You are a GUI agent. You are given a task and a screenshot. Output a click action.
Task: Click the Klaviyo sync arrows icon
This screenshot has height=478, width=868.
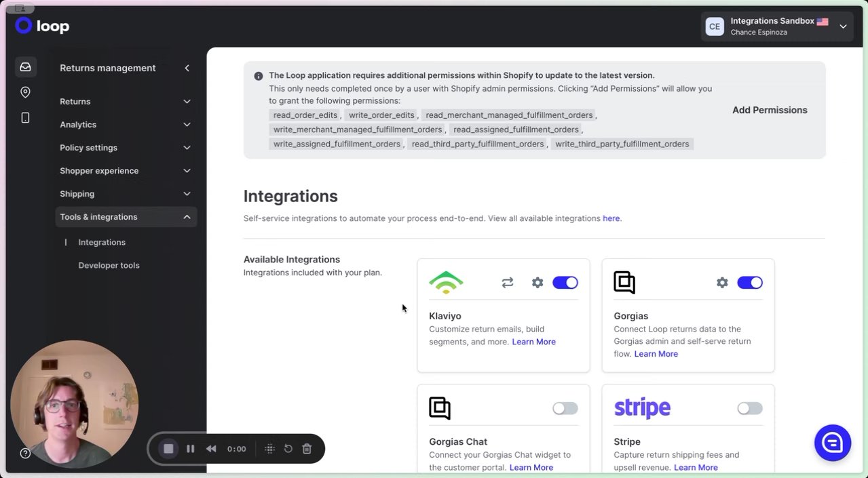pos(508,283)
